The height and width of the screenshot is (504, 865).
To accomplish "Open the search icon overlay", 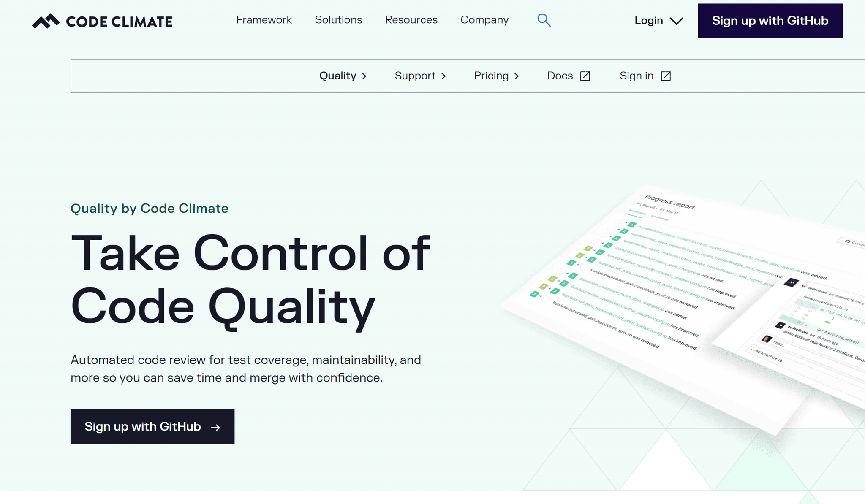I will click(544, 20).
